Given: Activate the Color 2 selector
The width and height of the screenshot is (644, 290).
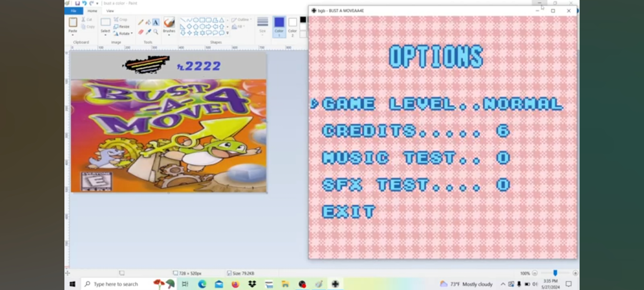Looking at the screenshot, I should (292, 26).
